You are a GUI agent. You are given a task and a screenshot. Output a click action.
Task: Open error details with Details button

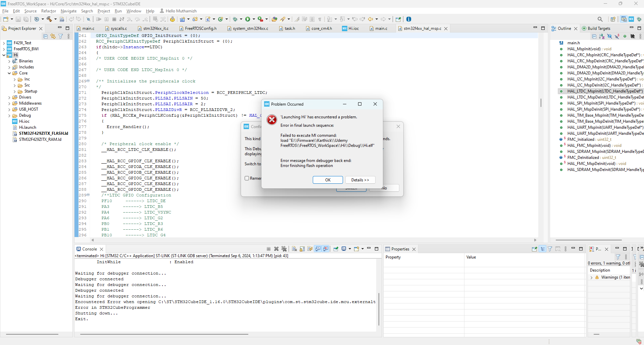pyautogui.click(x=360, y=180)
